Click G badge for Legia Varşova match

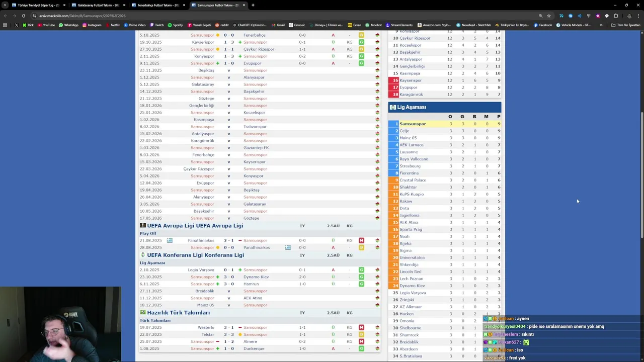coord(361,270)
